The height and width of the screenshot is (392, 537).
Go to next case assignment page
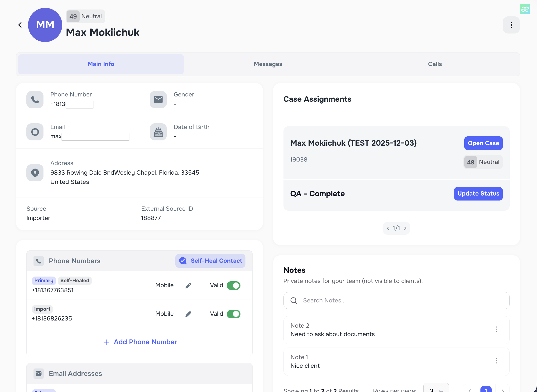405,228
